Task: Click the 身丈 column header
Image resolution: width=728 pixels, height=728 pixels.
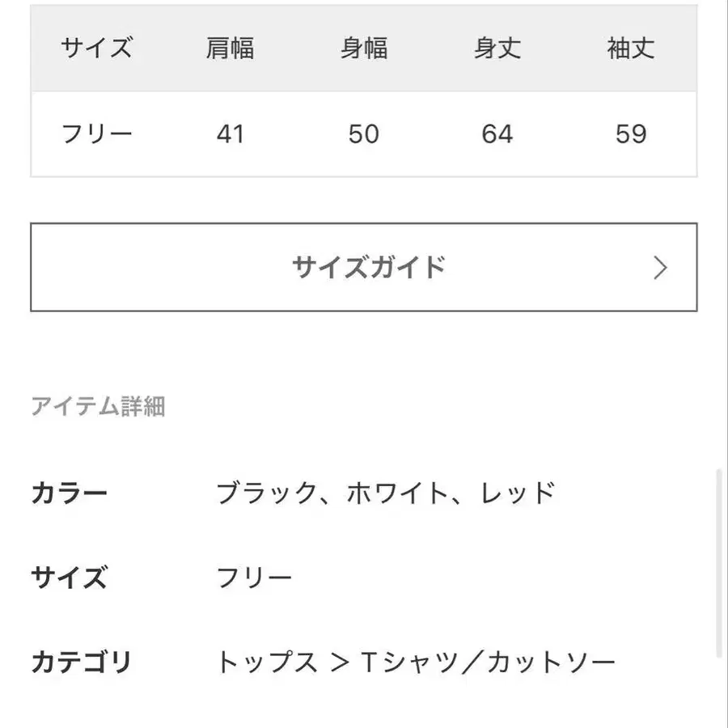Action: tap(497, 49)
